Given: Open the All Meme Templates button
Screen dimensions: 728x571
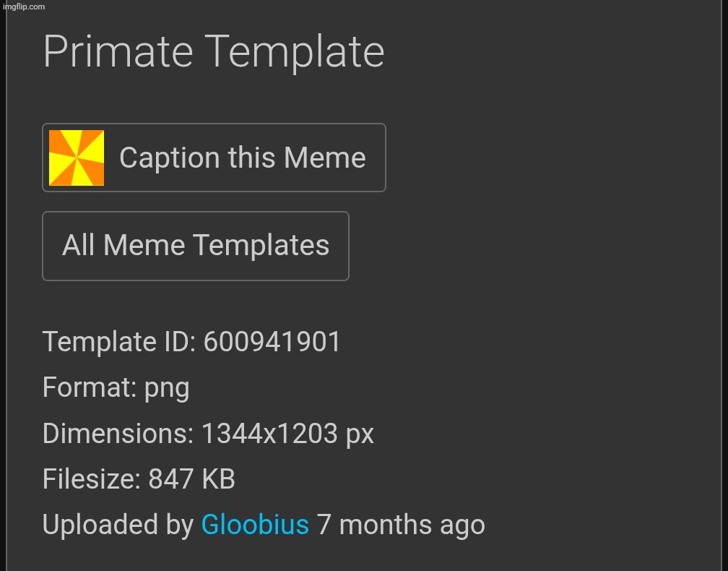Looking at the screenshot, I should (196, 246).
